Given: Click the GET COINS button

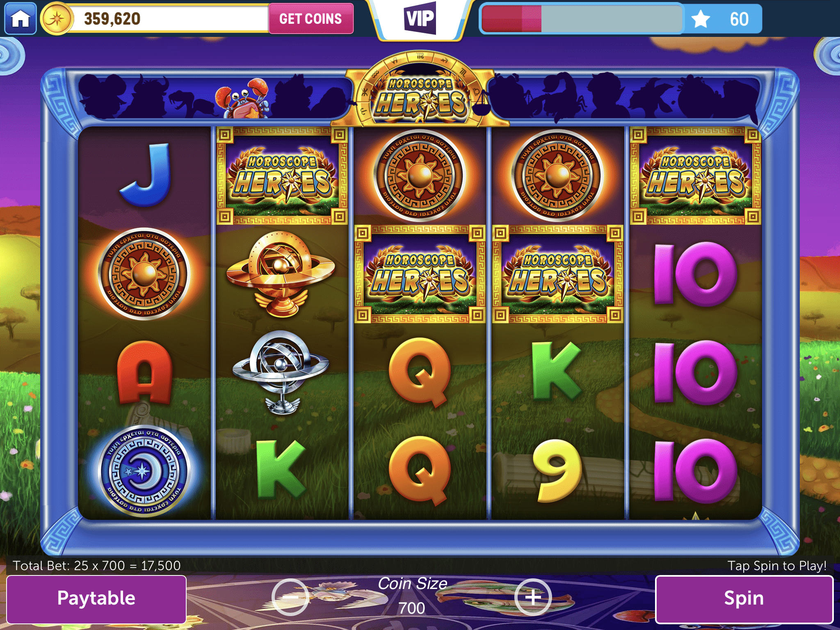Looking at the screenshot, I should pos(310,19).
